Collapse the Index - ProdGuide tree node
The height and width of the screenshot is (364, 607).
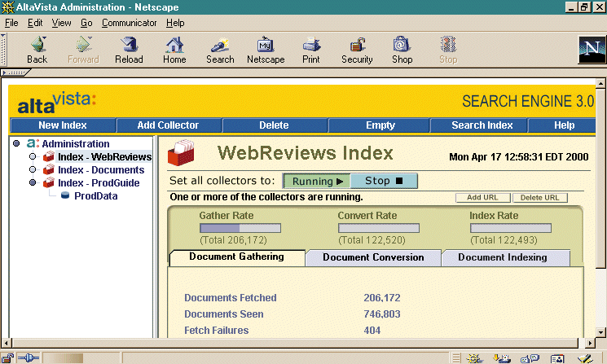click(x=33, y=182)
